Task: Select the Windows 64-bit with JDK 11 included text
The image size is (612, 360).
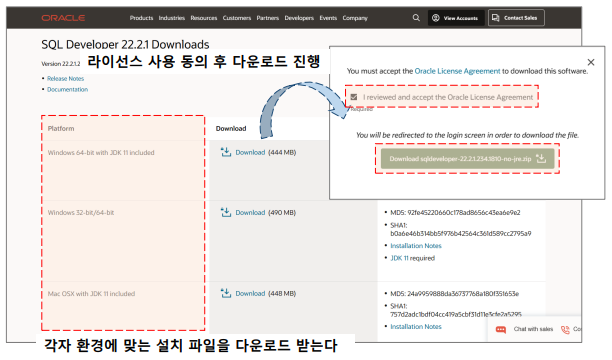Action: [101, 152]
